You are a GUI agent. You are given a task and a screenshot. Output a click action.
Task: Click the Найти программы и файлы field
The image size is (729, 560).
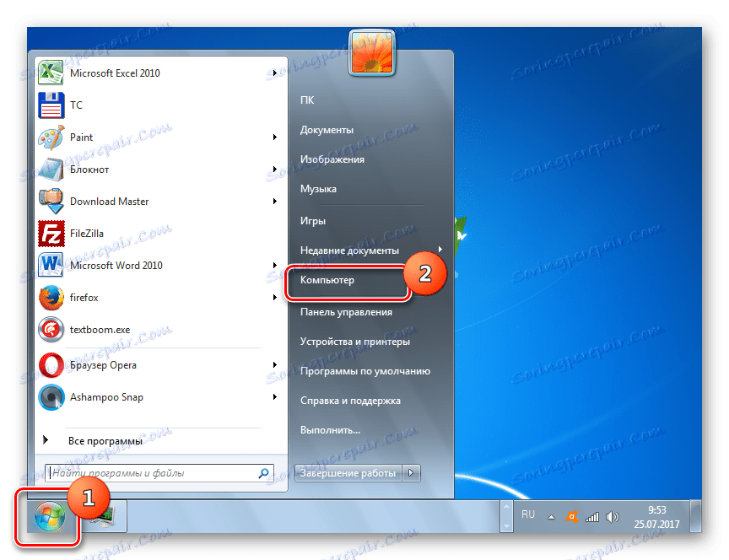tap(159, 473)
